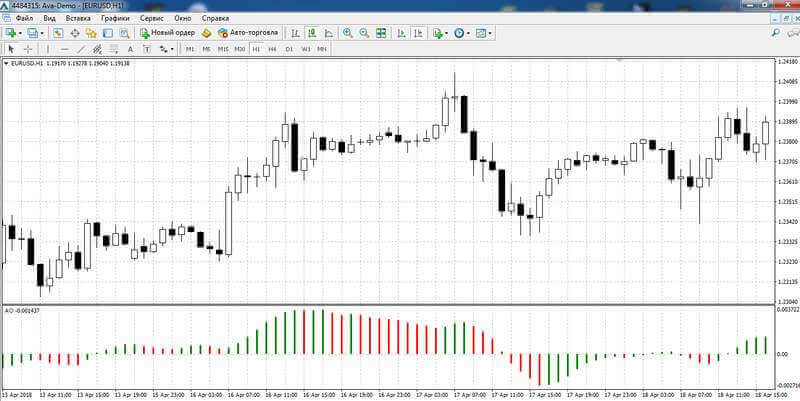Toggle the crosshair cursor mode

pos(28,49)
